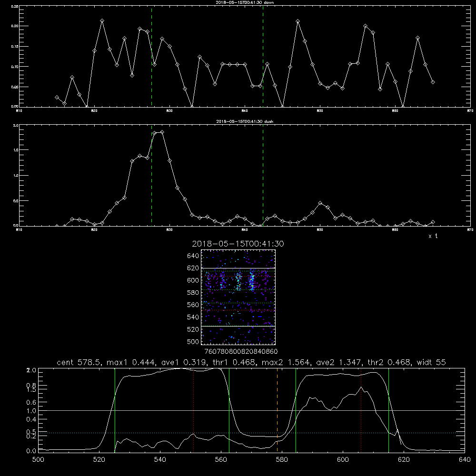Click red dotted line near 551 in bottom plot
The image size is (476, 476).
click(194, 410)
